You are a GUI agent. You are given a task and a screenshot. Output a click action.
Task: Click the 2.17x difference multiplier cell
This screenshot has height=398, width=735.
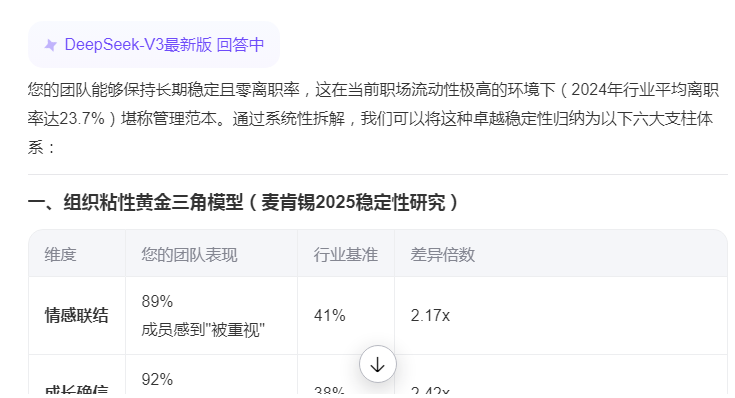pos(430,315)
